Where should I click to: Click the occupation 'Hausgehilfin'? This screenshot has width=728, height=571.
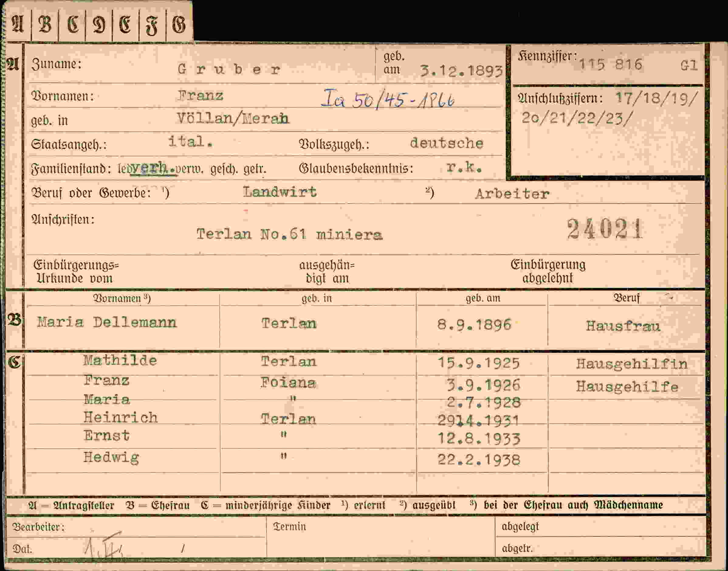(632, 364)
